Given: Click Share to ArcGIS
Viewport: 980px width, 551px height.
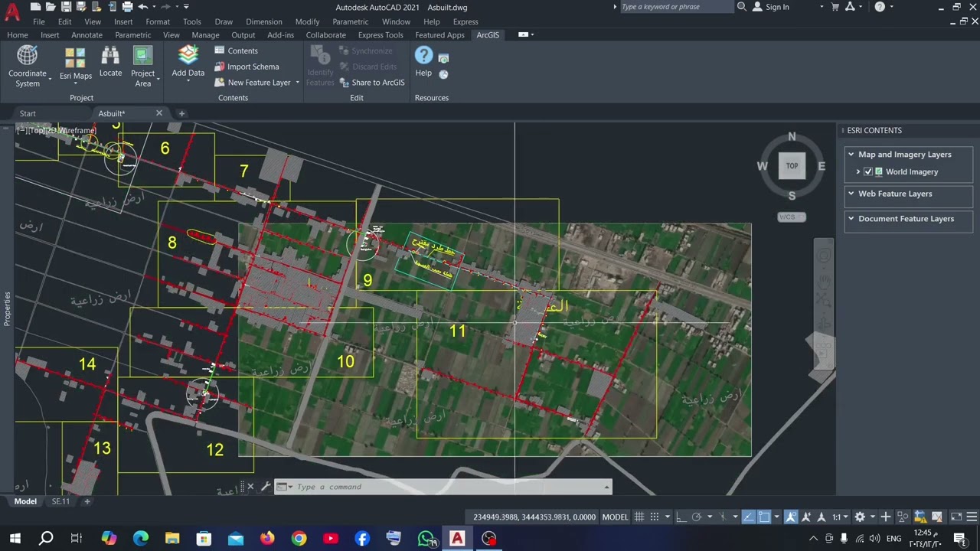Looking at the screenshot, I should [372, 83].
